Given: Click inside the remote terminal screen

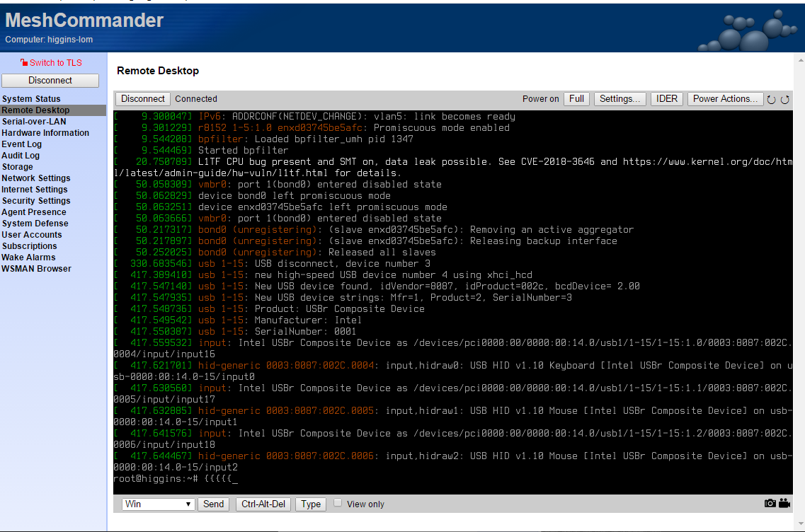Looking at the screenshot, I should (x=453, y=302).
